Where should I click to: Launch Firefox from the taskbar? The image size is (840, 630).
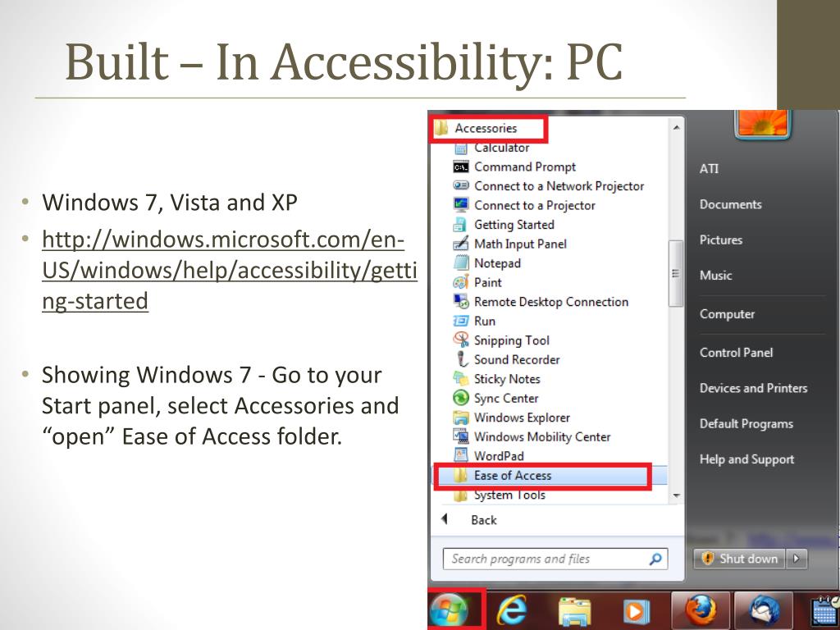click(701, 610)
